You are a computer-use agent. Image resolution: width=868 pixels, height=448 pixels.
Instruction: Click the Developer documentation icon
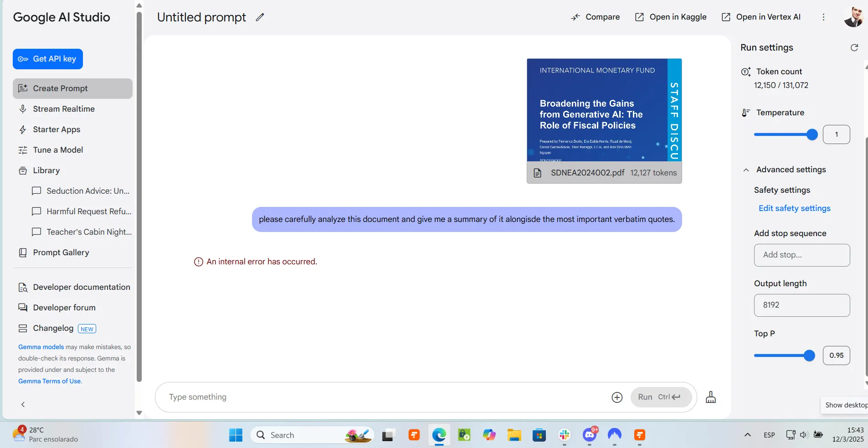click(23, 287)
